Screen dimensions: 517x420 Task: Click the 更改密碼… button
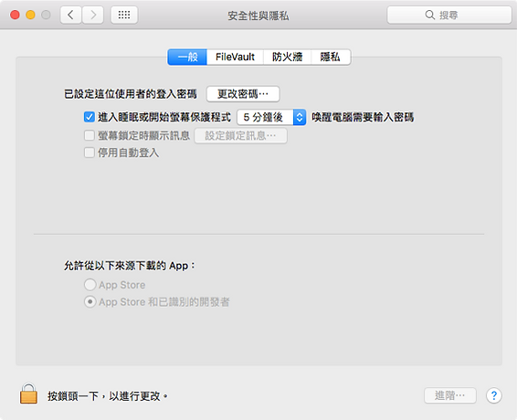coord(243,94)
